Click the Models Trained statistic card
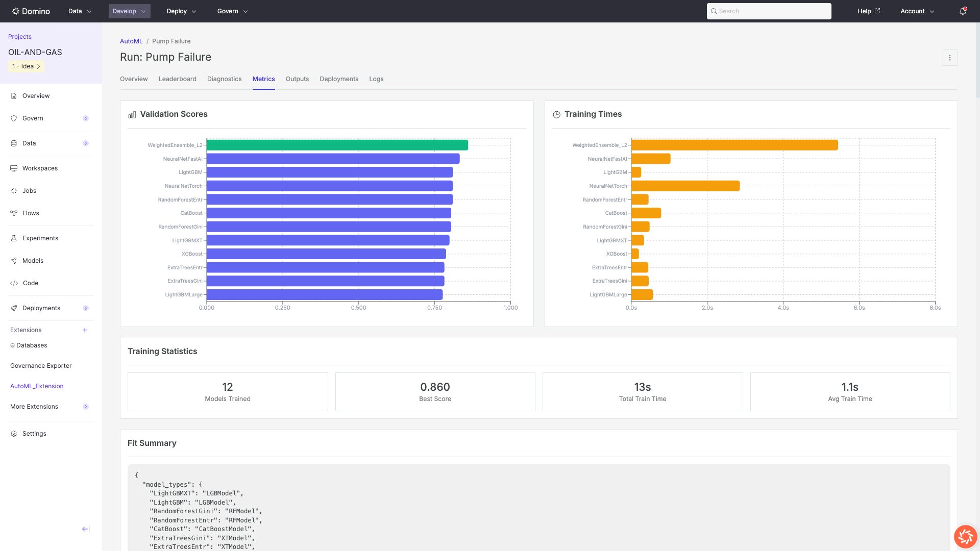Viewport: 980px width, 551px height. [x=228, y=392]
